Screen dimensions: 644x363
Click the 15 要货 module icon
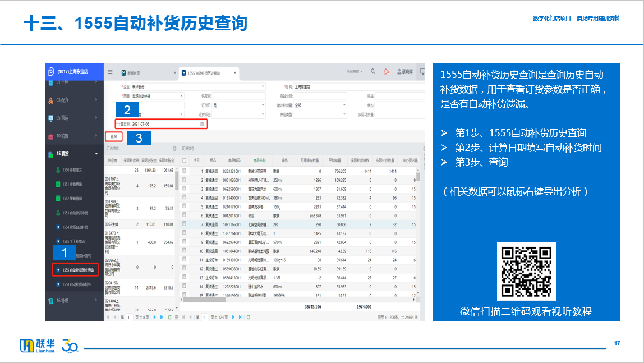51,154
